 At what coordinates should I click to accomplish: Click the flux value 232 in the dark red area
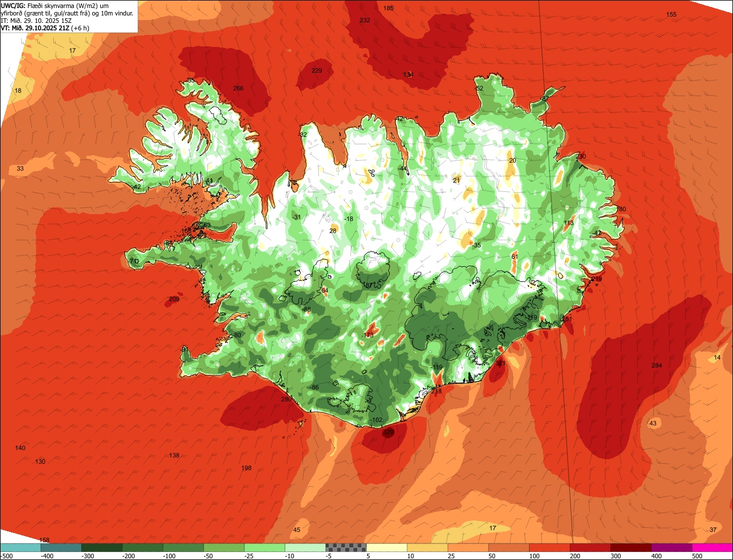pos(365,20)
